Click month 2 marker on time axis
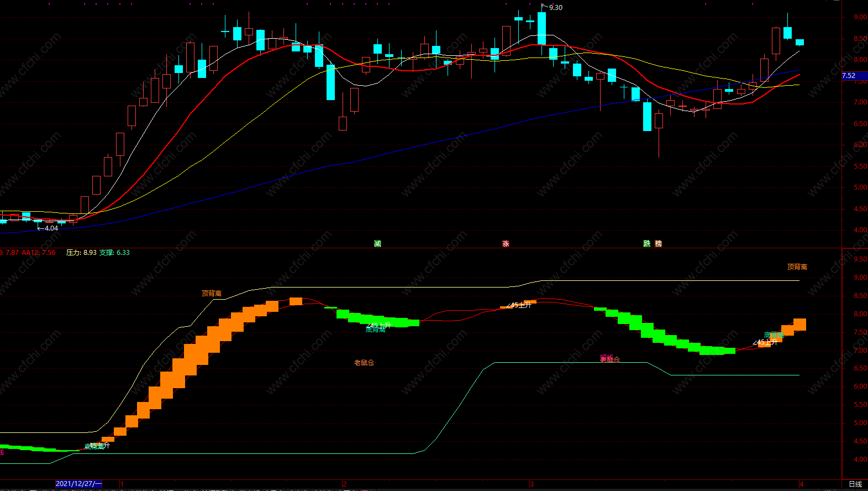 point(345,484)
